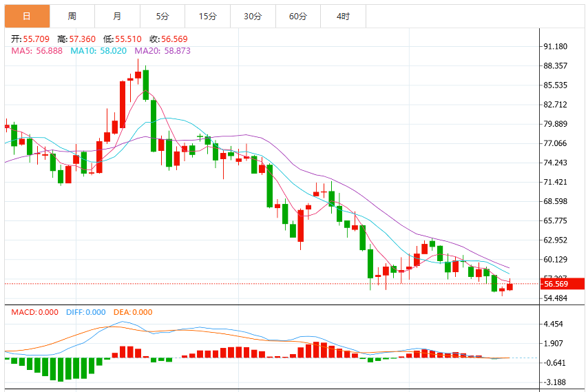Click the tallest red candlestick at the peak
Viewport: 588px width, 392px height.
pos(123,105)
